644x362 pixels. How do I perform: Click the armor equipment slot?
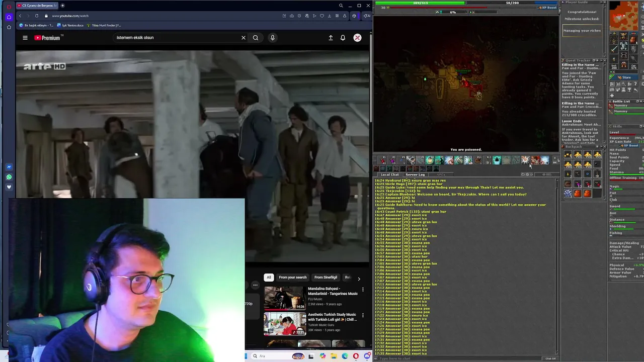623,46
